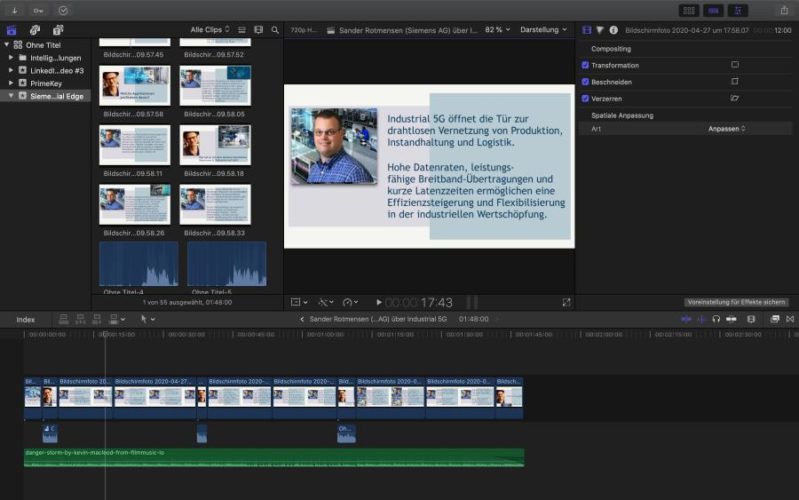The image size is (799, 500).
Task: Open the 82 % zoom dropdown
Action: tap(497, 30)
